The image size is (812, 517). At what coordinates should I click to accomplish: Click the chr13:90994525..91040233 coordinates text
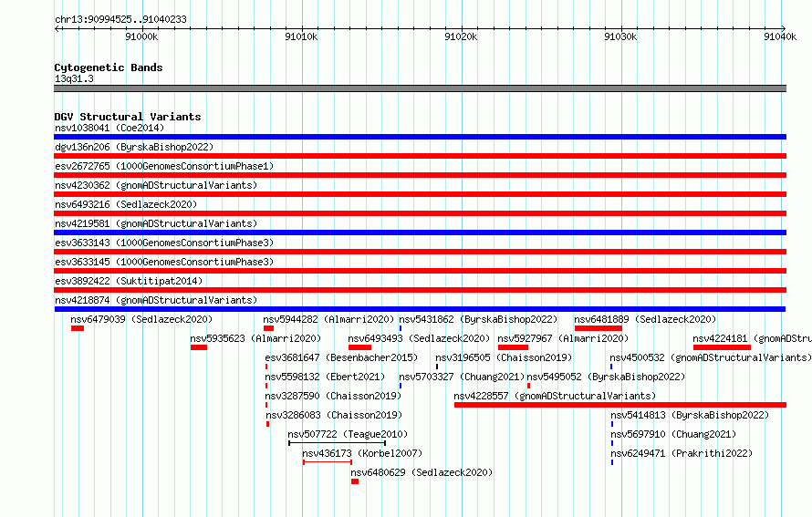[120, 20]
